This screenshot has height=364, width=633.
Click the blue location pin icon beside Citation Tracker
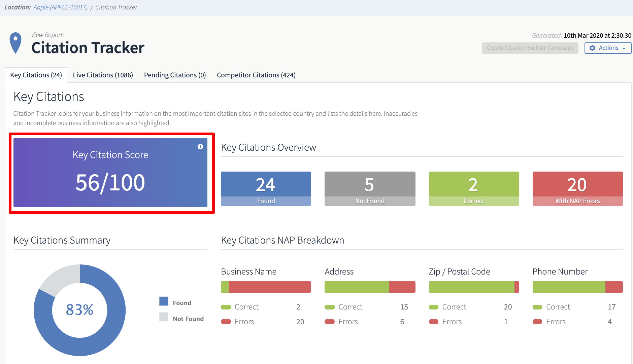[15, 43]
